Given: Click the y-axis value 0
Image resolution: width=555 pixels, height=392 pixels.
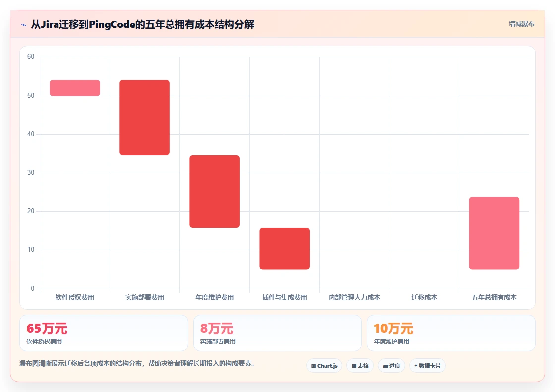Looking at the screenshot, I should tap(33, 289).
